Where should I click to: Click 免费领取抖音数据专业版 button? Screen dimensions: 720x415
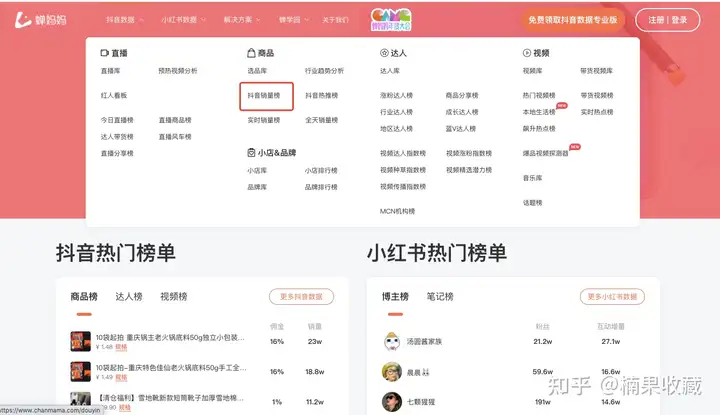573,20
